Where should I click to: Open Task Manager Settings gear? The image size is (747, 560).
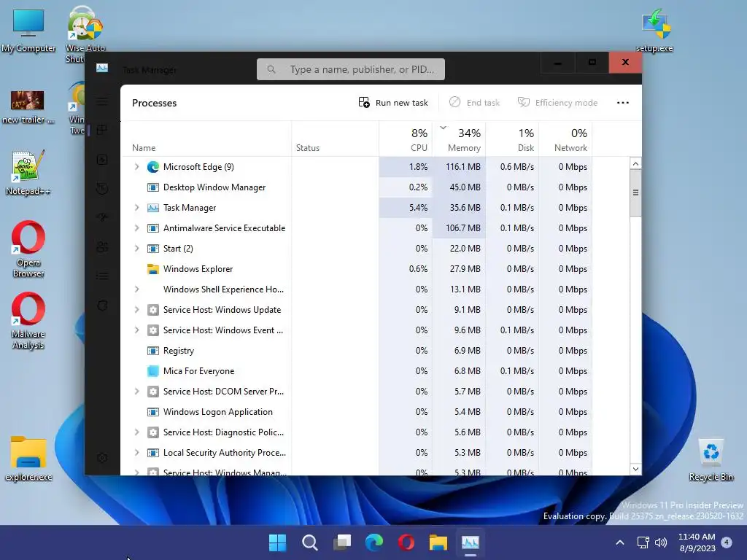tap(102, 458)
